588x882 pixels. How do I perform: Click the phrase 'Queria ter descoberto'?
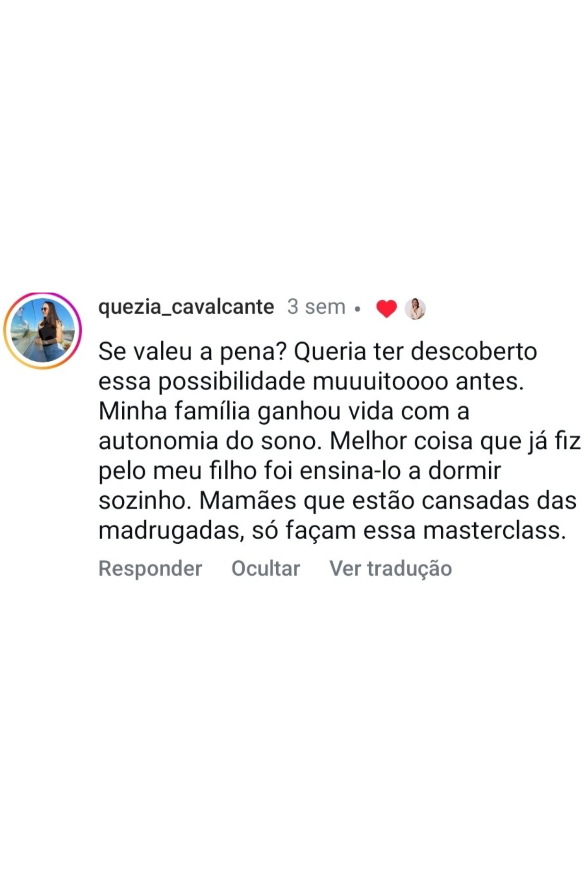pos(415,351)
